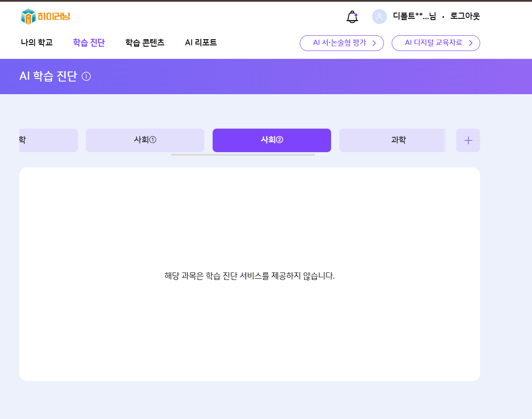Select the 사회② subject tab

pos(272,140)
